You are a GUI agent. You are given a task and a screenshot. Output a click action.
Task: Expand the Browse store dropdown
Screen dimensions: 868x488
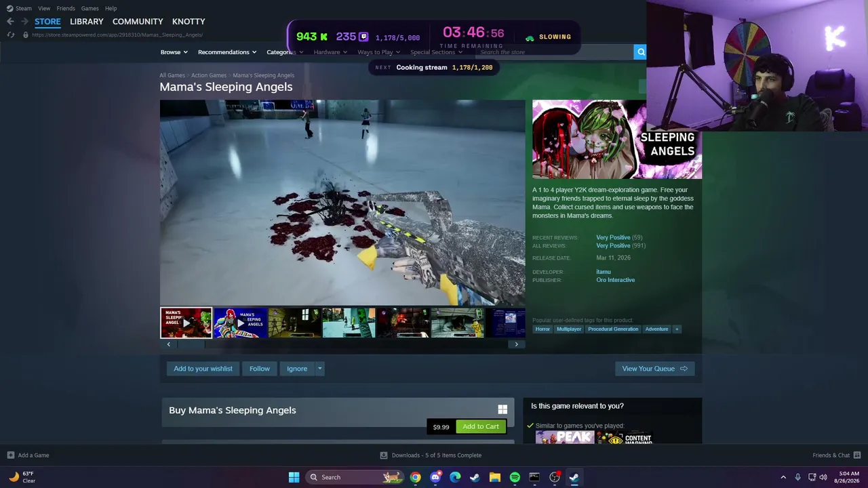(174, 52)
